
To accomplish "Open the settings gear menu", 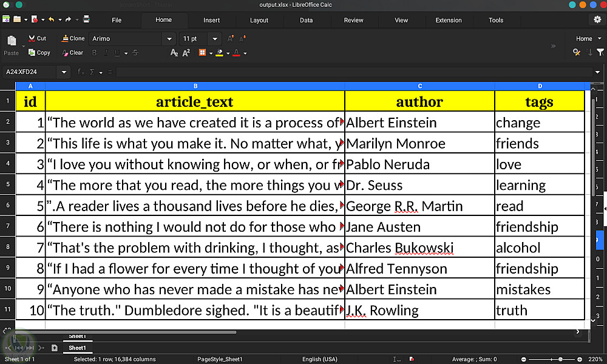I will point(597,19).
